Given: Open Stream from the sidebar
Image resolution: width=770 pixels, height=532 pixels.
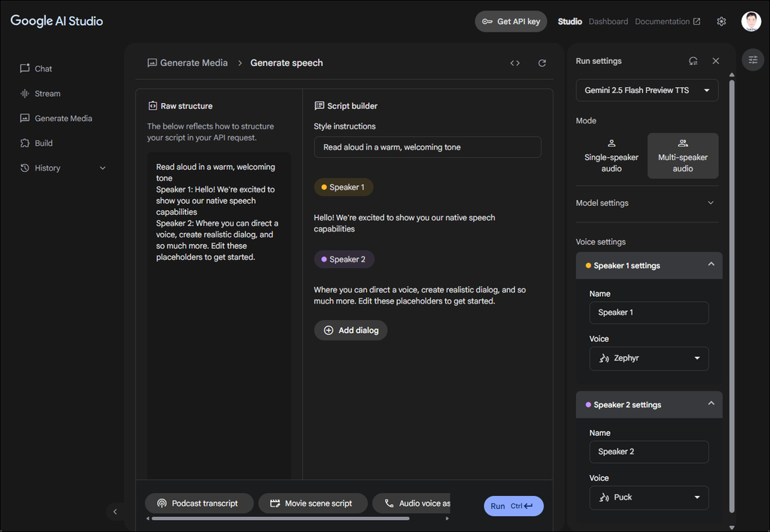Looking at the screenshot, I should pos(41,93).
